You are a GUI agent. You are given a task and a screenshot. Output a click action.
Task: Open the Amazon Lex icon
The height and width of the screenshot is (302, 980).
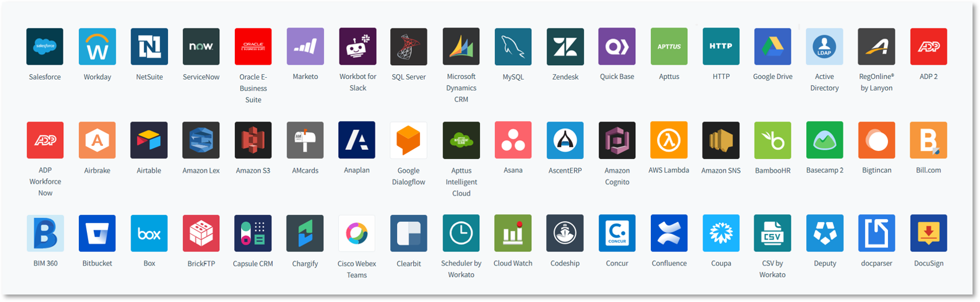[201, 140]
